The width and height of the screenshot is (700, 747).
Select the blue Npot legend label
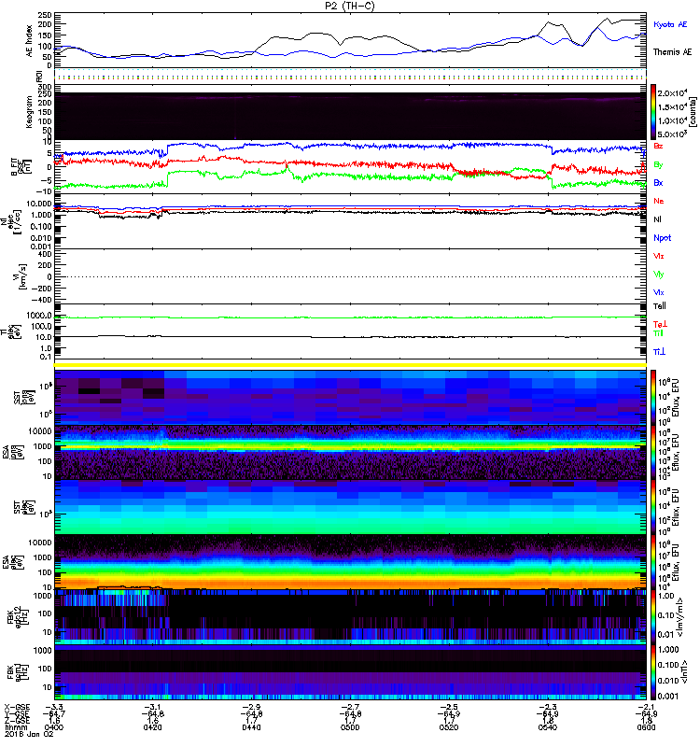662,238
